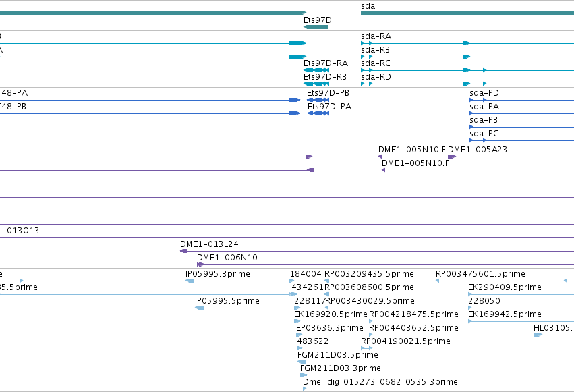Select the sda-PA protein feature
Image resolution: width=574 pixels, height=392 pixels.
[521, 113]
